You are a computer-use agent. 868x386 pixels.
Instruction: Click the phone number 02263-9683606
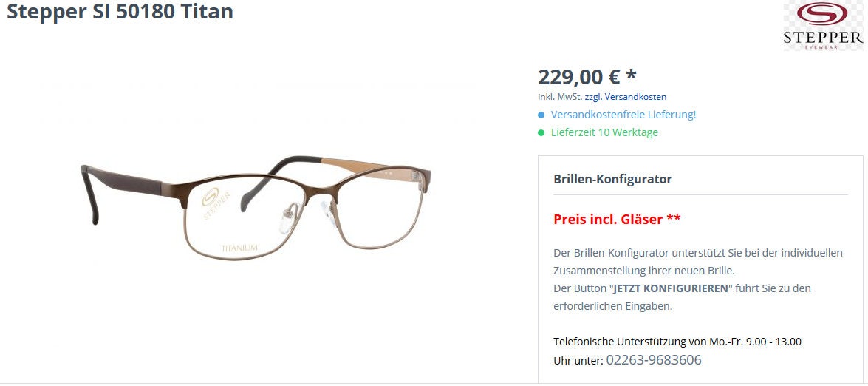(654, 360)
